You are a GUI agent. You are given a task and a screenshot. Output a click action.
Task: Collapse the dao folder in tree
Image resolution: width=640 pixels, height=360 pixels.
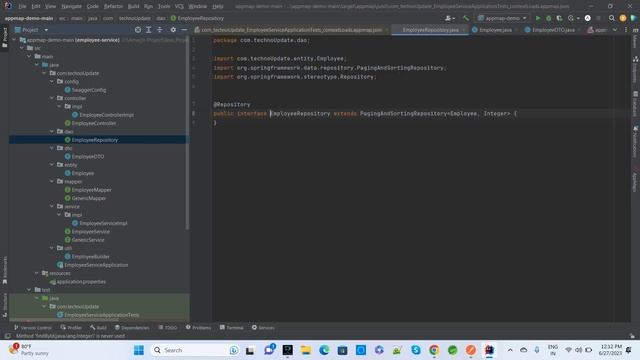pyautogui.click(x=52, y=131)
